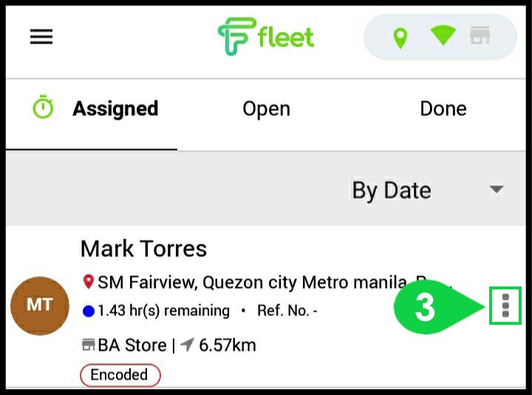The image size is (532, 395).
Task: Switch to the Done tab
Action: pos(443,109)
